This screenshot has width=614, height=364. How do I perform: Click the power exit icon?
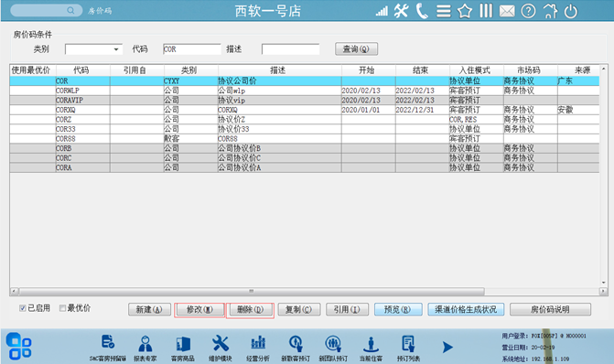pos(570,11)
